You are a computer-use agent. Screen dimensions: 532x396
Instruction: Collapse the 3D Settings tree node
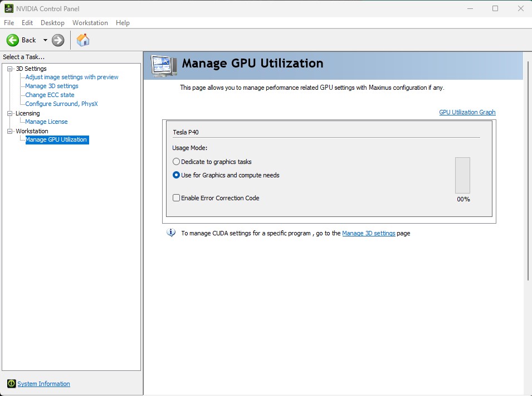pyautogui.click(x=9, y=69)
